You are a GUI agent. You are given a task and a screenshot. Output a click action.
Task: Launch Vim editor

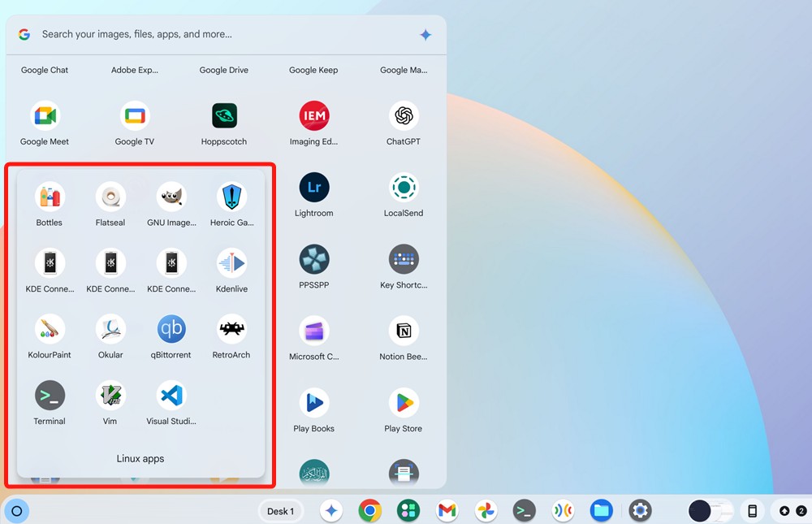110,396
